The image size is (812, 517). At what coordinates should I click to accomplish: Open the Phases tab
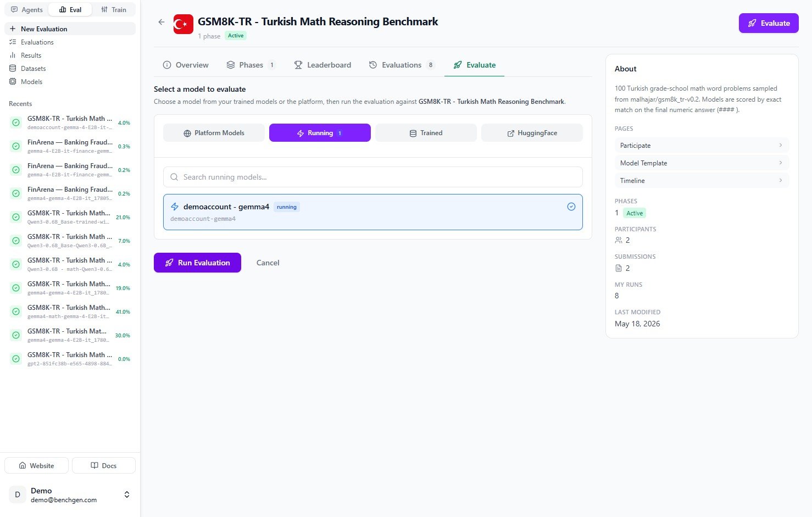coord(251,65)
